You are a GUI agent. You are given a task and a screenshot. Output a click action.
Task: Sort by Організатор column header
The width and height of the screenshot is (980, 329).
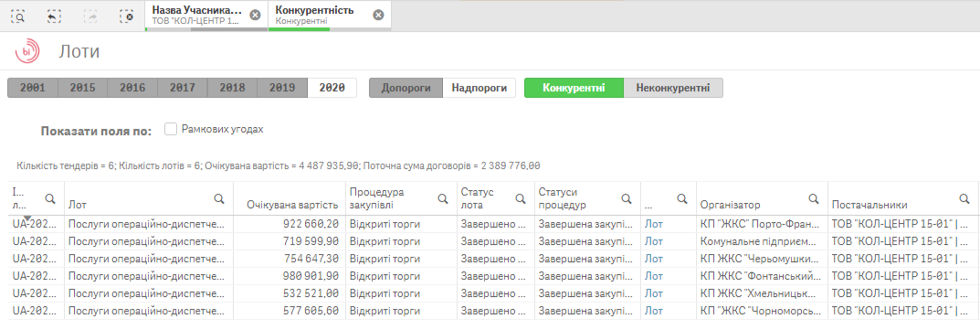(x=730, y=205)
